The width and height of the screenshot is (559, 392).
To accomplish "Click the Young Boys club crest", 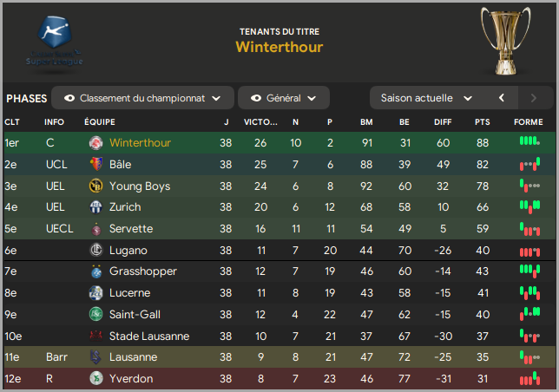I will 95,186.
